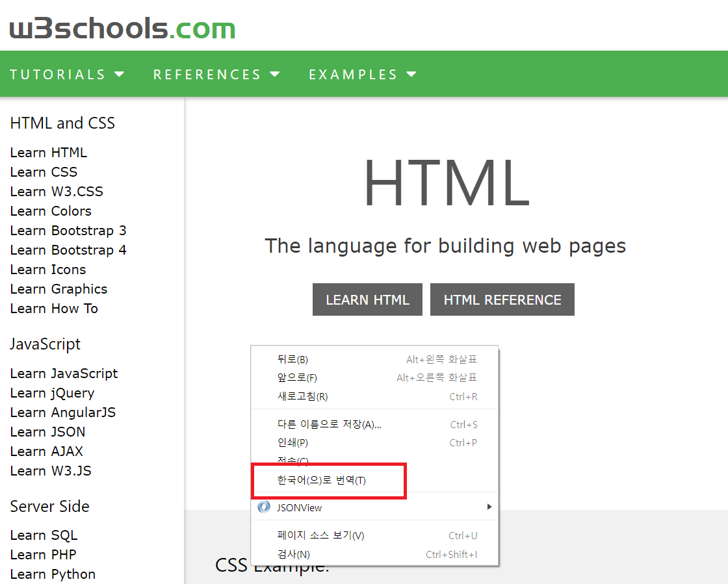Open the REFERENCES dropdown menu

[217, 74]
